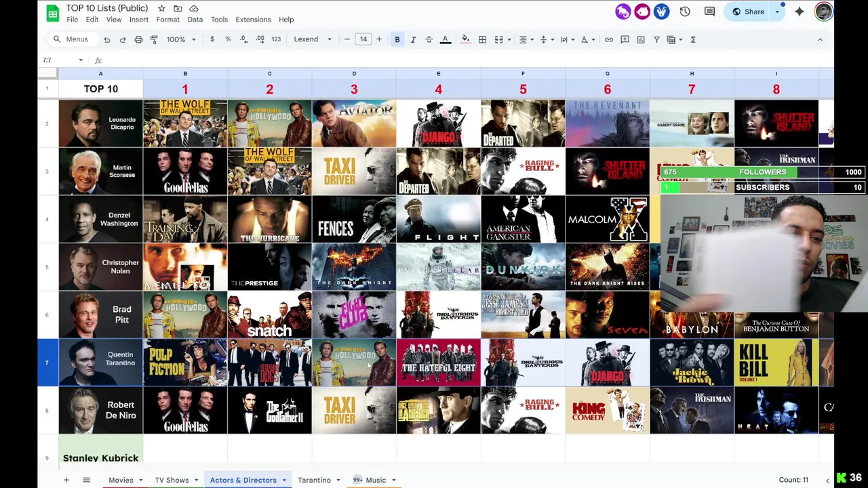Image resolution: width=868 pixels, height=488 pixels.
Task: Star the TOP 10 Lists document
Action: click(x=161, y=8)
